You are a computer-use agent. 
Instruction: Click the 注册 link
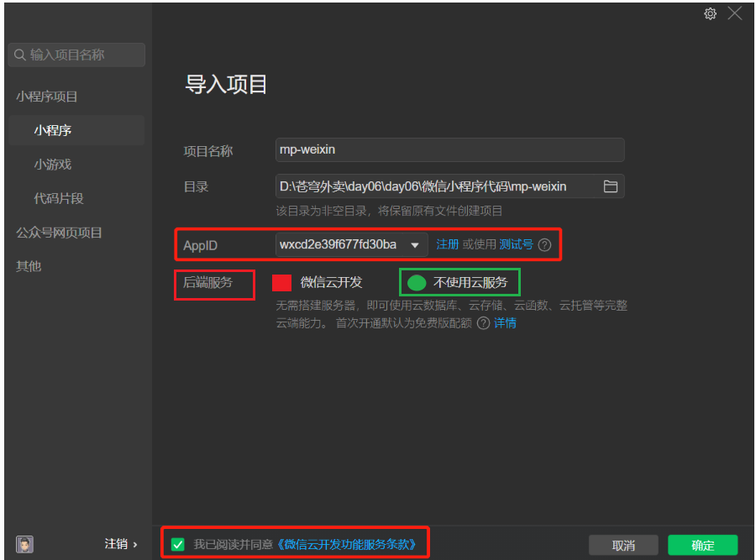[447, 245]
